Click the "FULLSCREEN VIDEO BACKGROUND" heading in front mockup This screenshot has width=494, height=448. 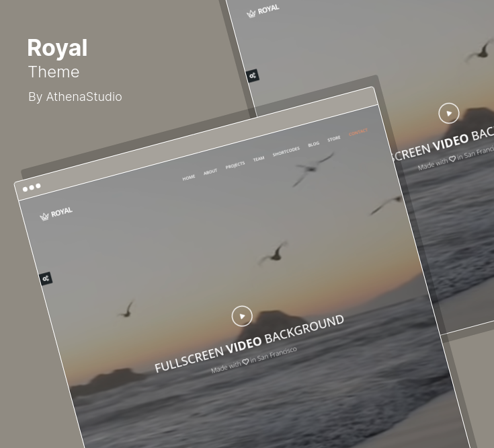(x=249, y=344)
